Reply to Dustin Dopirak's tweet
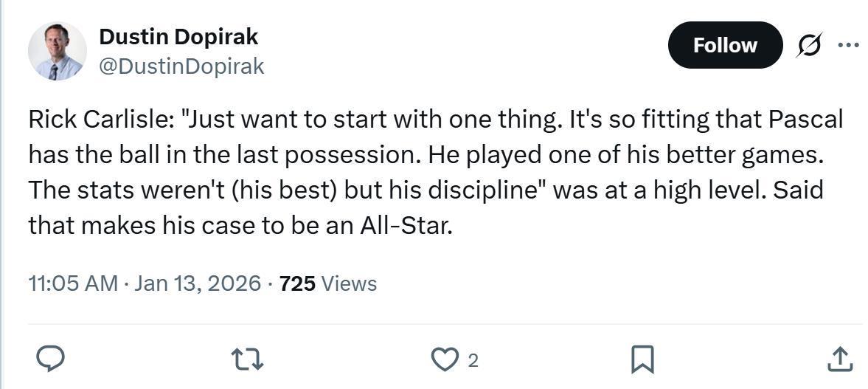Image resolution: width=868 pixels, height=389 pixels. pos(50,359)
